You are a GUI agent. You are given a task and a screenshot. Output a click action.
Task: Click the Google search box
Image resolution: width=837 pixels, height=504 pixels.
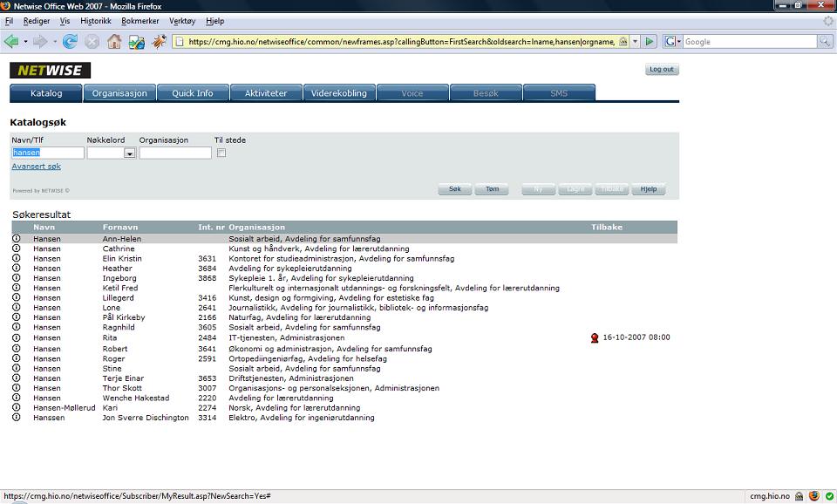(x=750, y=41)
